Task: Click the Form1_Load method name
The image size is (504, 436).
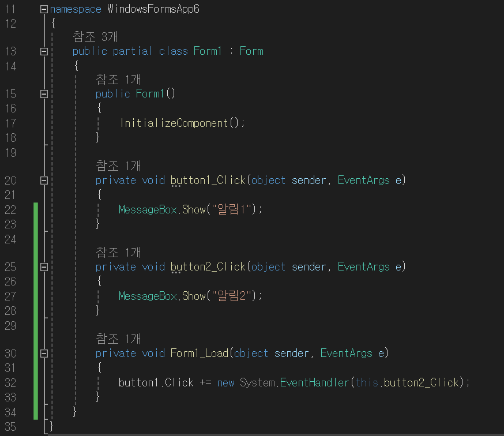Action: pyautogui.click(x=200, y=353)
